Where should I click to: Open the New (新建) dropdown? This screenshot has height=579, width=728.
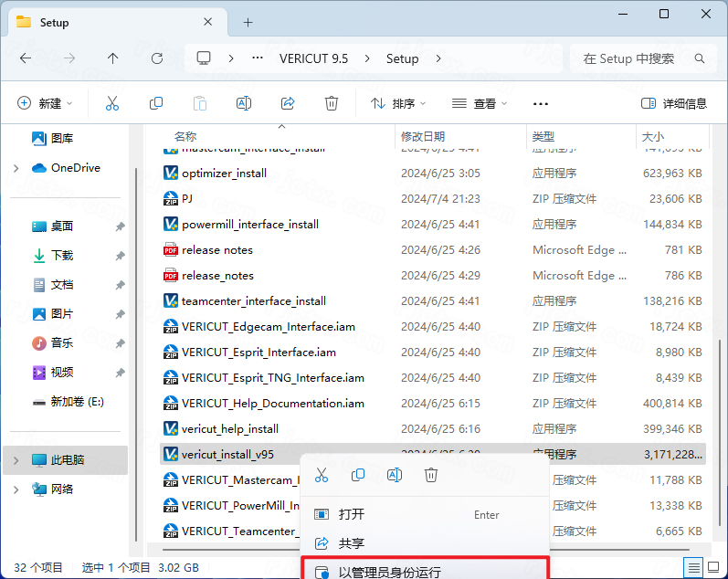45,103
